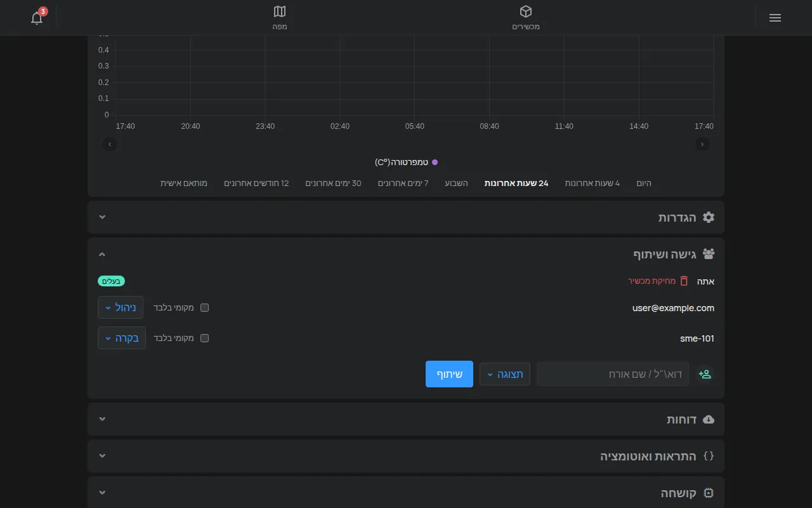Click the sme-101 entry
Image resolution: width=812 pixels, height=508 pixels.
[697, 338]
